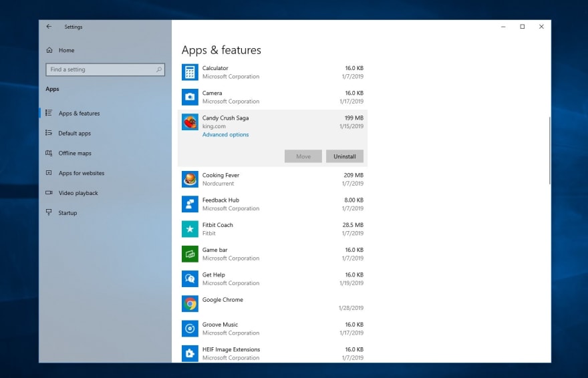
Task: Focus the Find a setting field
Action: click(x=105, y=69)
